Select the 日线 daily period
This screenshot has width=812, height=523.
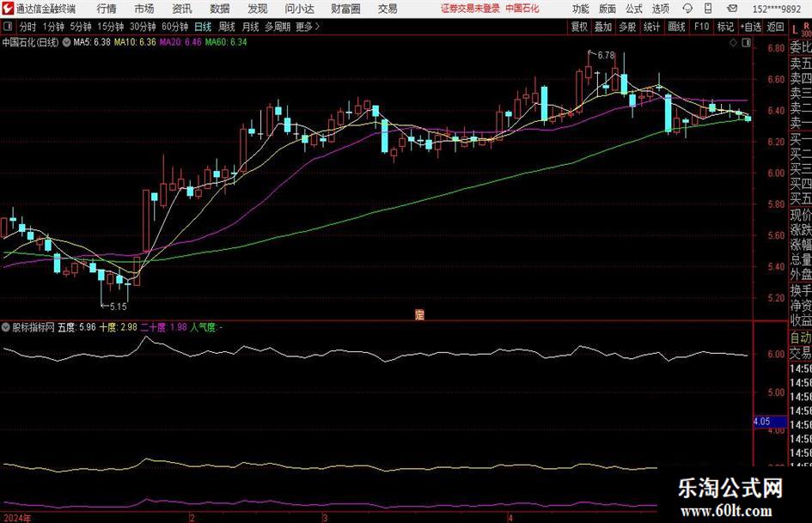(203, 27)
